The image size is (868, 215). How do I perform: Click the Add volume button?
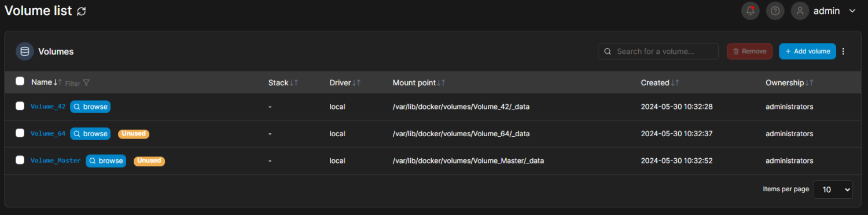click(x=807, y=51)
